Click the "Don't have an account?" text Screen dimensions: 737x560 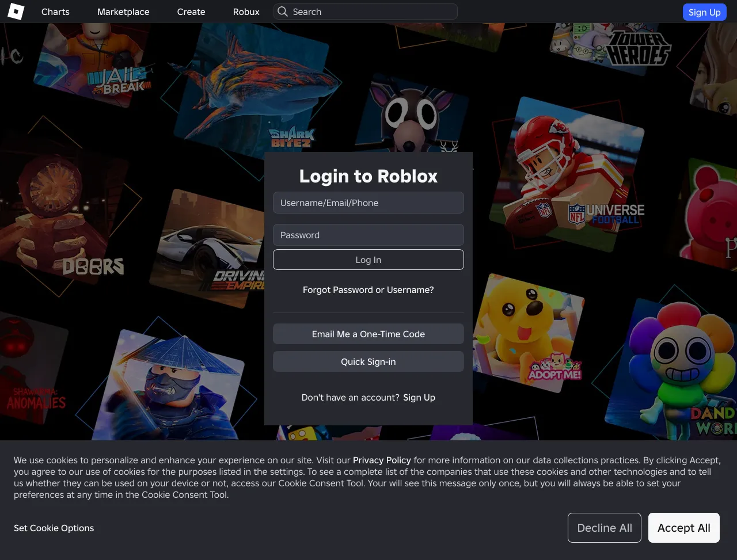[x=351, y=397]
